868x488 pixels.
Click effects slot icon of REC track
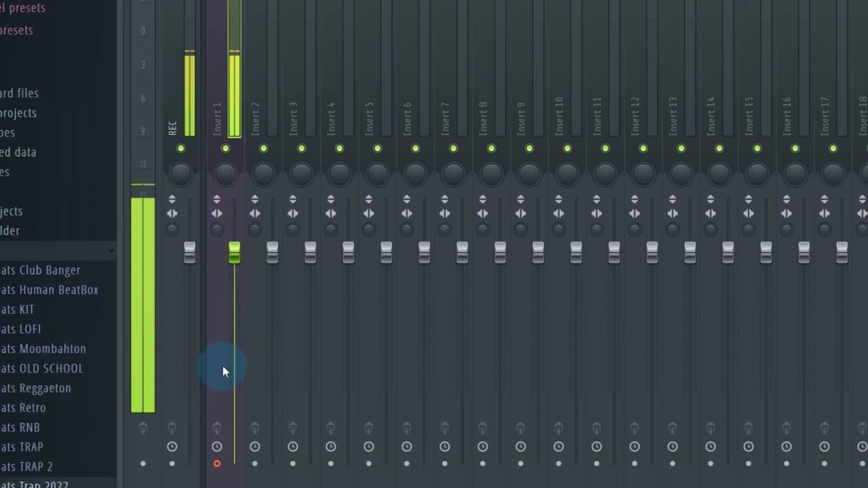tap(172, 428)
